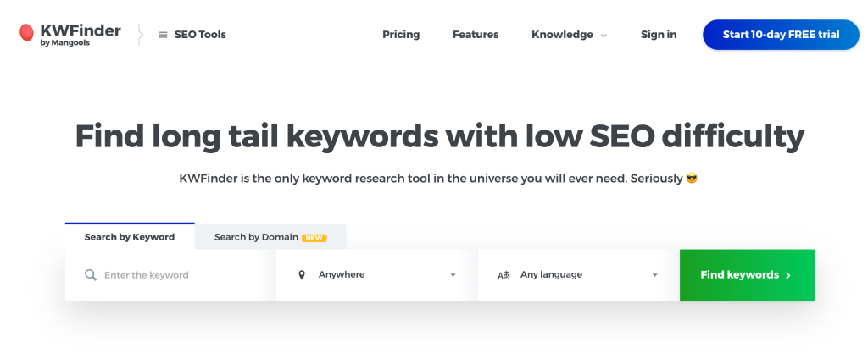
Task: Open the SEO Tools menu label
Action: point(200,35)
